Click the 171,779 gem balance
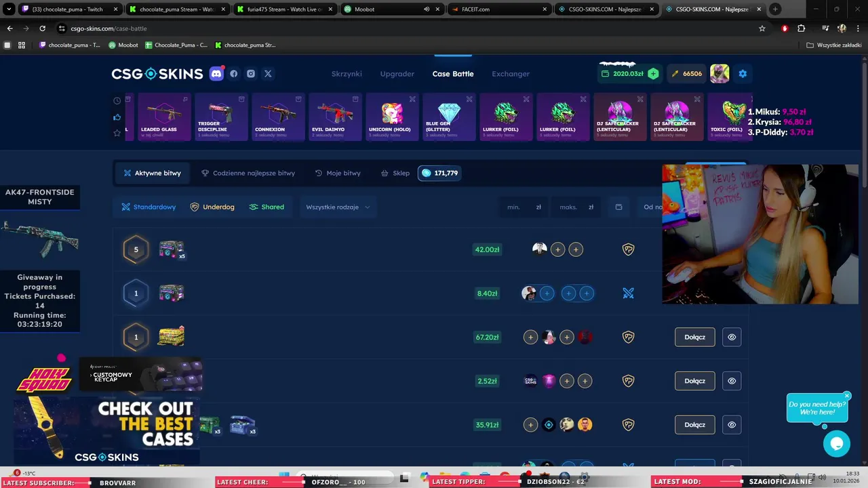The image size is (868, 488). 439,174
